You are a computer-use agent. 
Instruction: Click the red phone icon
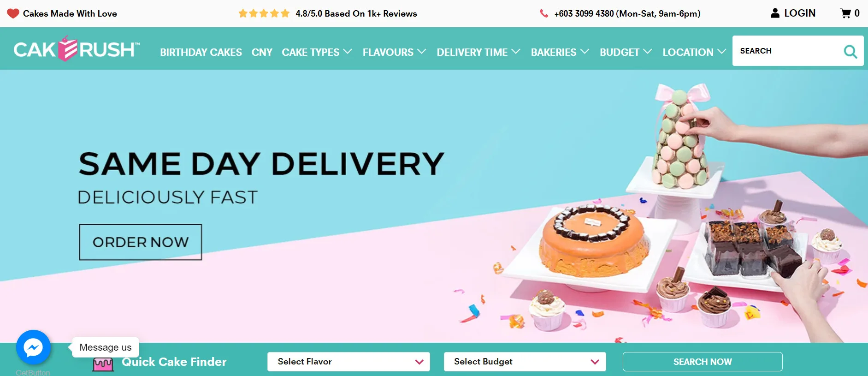[544, 13]
